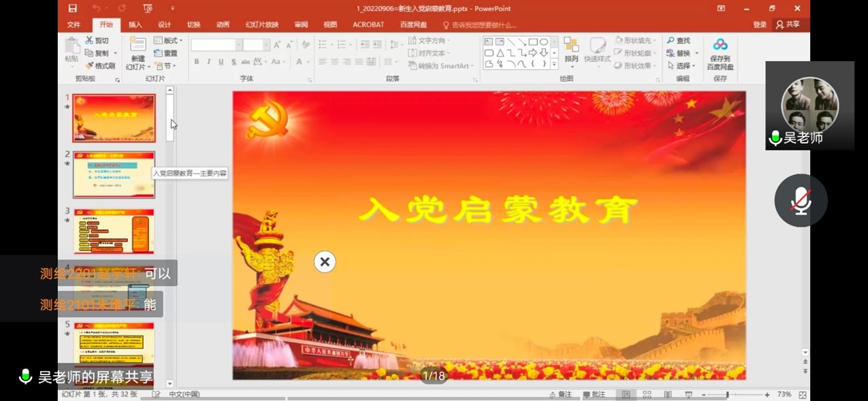Screen dimensions: 868x401
Task: Switch to slide sorter view in status bar
Action: tap(647, 395)
